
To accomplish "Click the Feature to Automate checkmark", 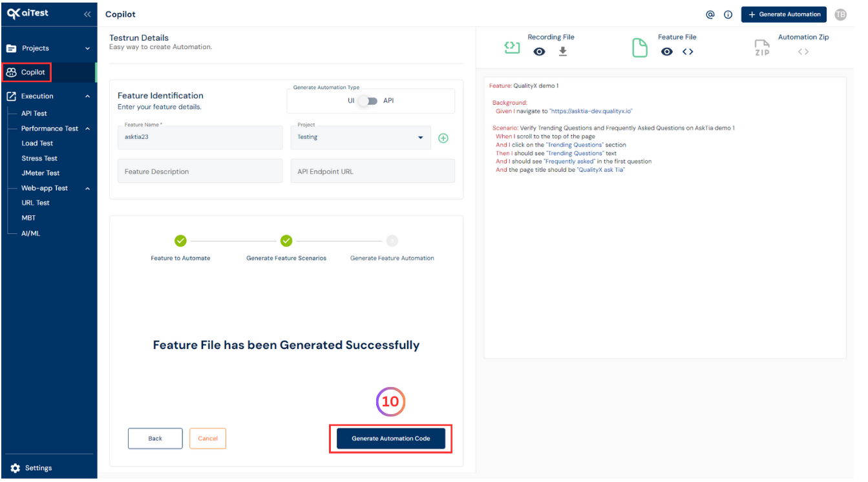I will 180,240.
